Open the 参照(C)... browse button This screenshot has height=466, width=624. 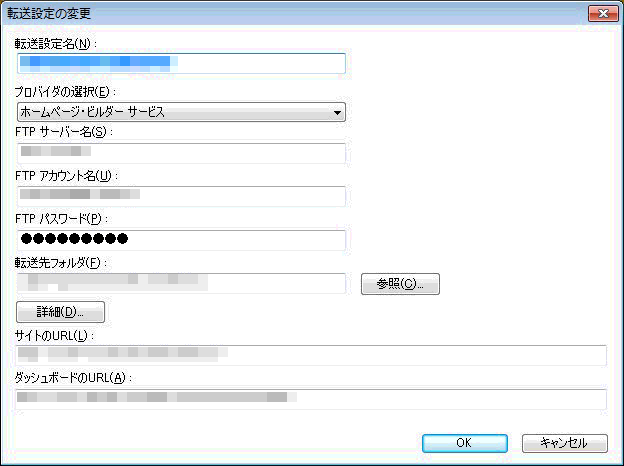click(400, 284)
